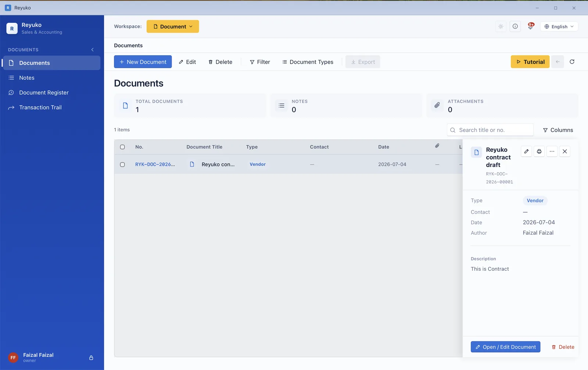Close the Reyuko contract draft detail panel

pyautogui.click(x=565, y=151)
